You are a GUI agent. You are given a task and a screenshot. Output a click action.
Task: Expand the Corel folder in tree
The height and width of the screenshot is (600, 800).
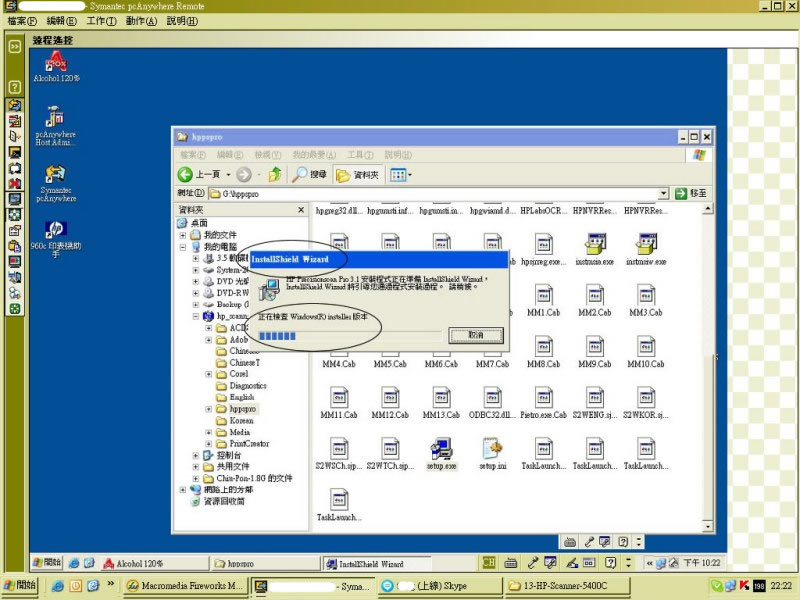tap(209, 374)
